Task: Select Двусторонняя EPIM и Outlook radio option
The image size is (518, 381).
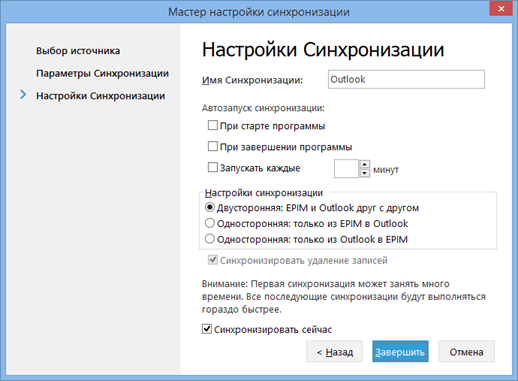Action: coord(210,207)
